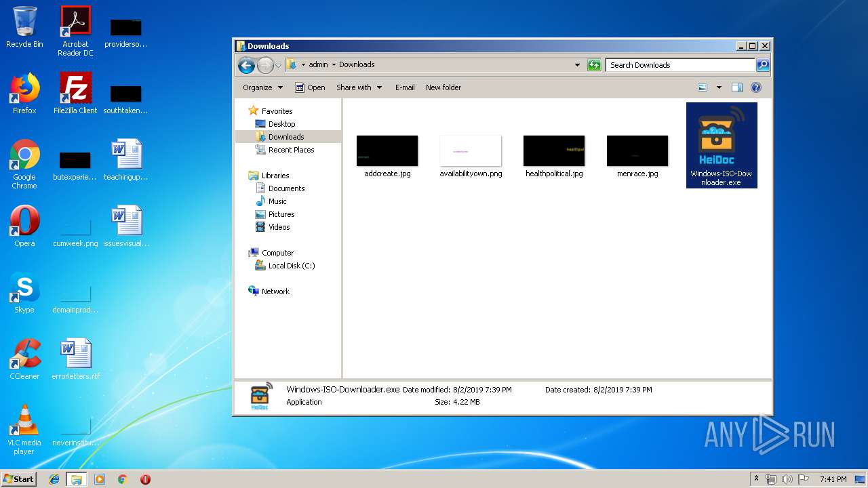The height and width of the screenshot is (488, 868).
Task: Launch Acrobat Reader DC shortcut
Action: [x=75, y=31]
